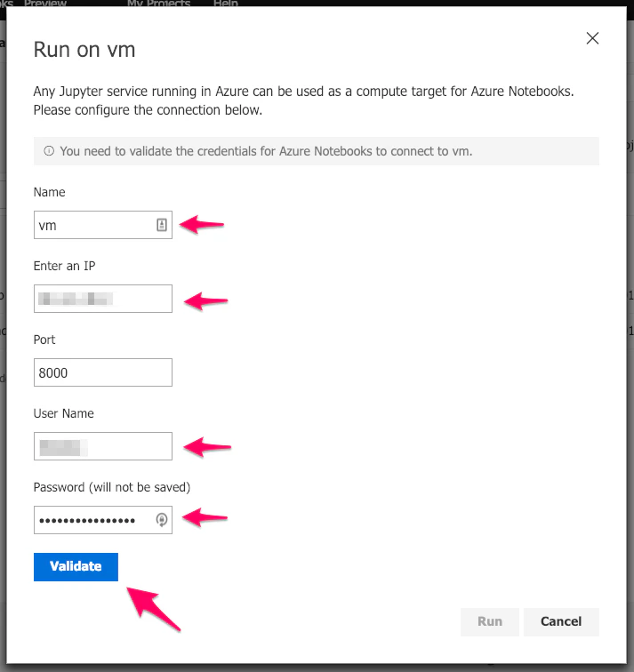Click the password manager icon in Password field
The width and height of the screenshot is (634, 672).
coord(162,520)
